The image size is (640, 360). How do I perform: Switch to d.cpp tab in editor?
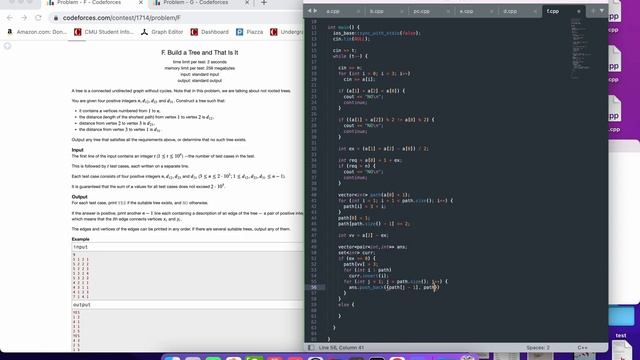(x=510, y=11)
